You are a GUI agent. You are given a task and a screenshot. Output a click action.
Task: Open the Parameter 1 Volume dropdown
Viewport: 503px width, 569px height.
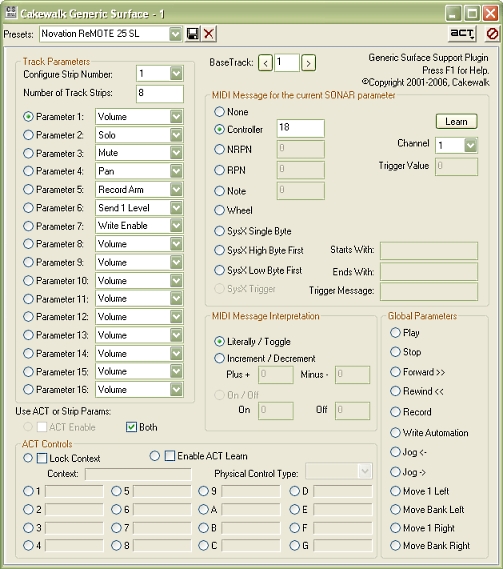coord(176,117)
